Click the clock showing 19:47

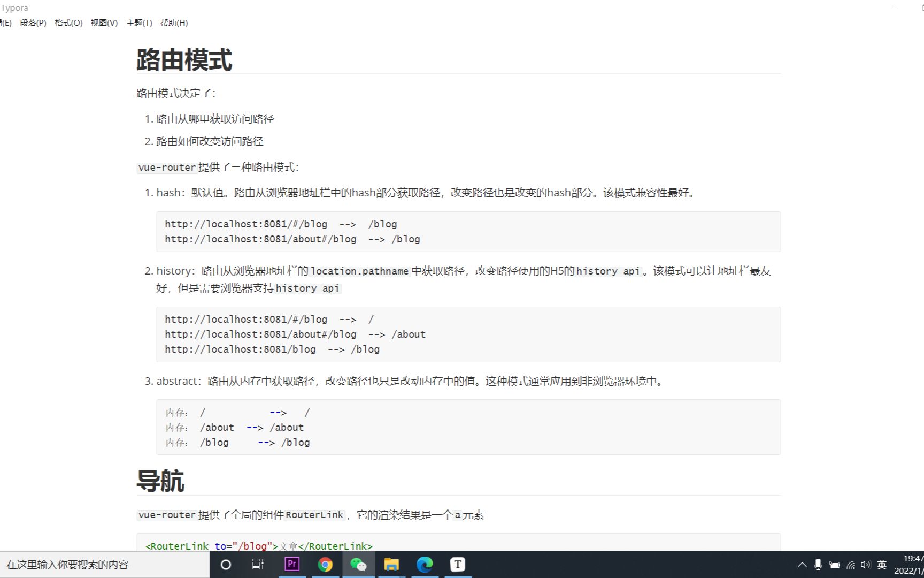point(910,560)
